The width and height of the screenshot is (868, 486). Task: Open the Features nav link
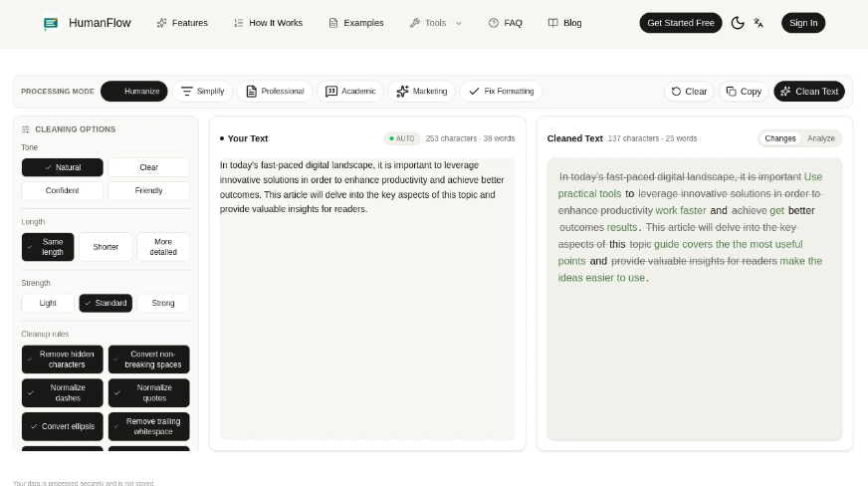click(182, 23)
